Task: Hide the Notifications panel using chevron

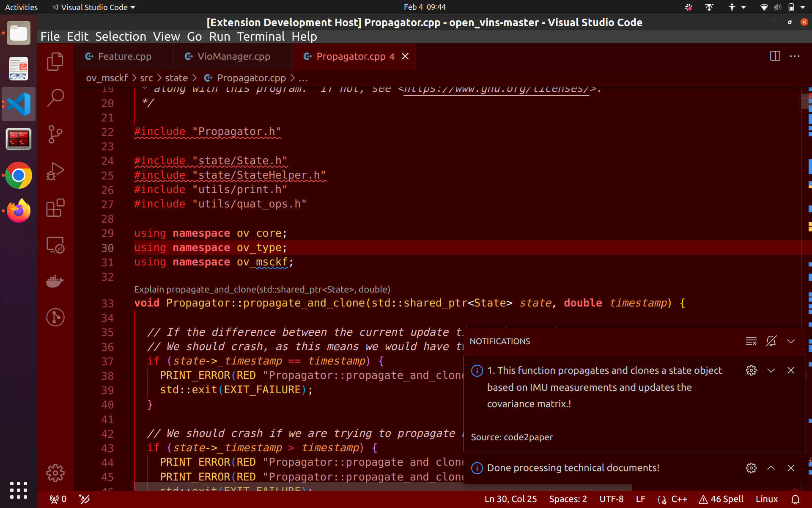Action: pos(791,341)
